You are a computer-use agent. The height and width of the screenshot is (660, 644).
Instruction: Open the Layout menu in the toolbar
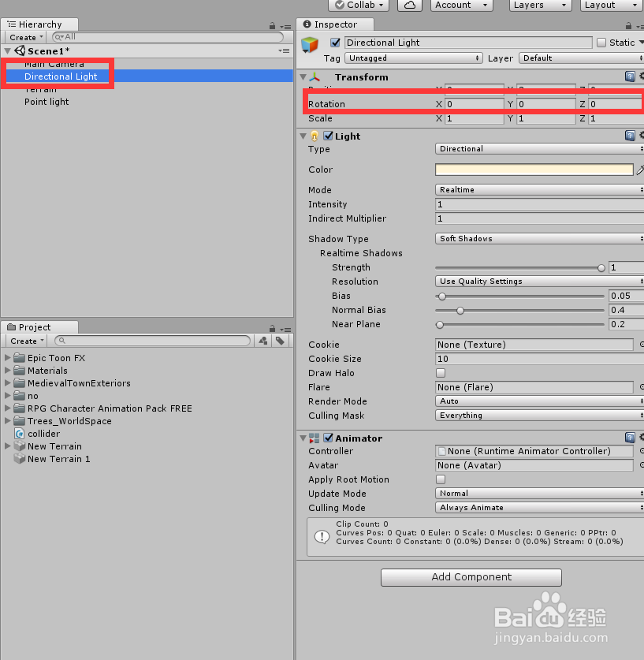pos(609,6)
